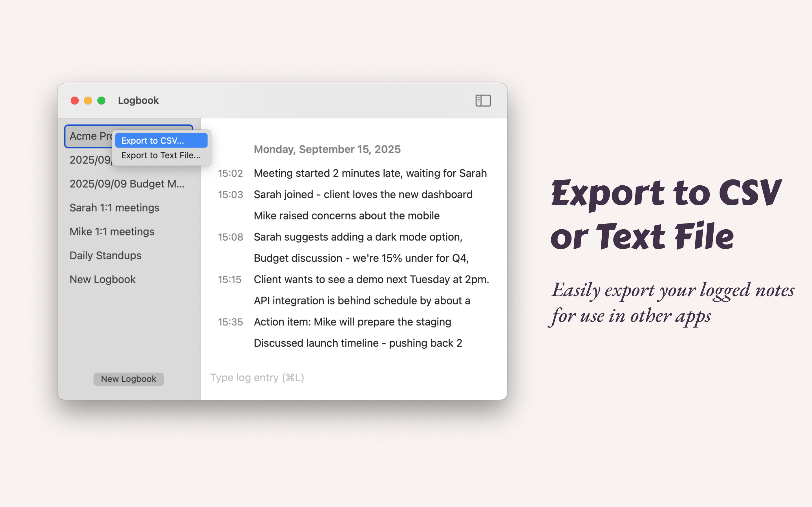Click the green fullscreen window button
Image resolution: width=812 pixels, height=507 pixels.
(x=101, y=101)
